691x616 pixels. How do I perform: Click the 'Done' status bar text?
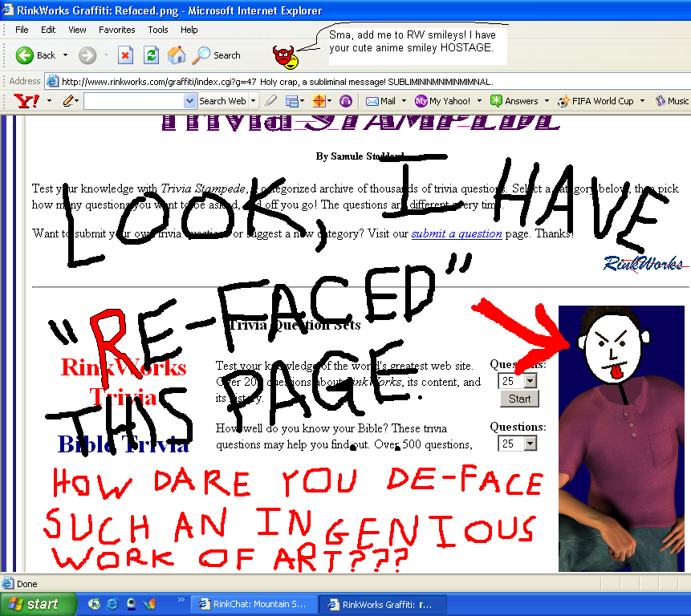[26, 584]
